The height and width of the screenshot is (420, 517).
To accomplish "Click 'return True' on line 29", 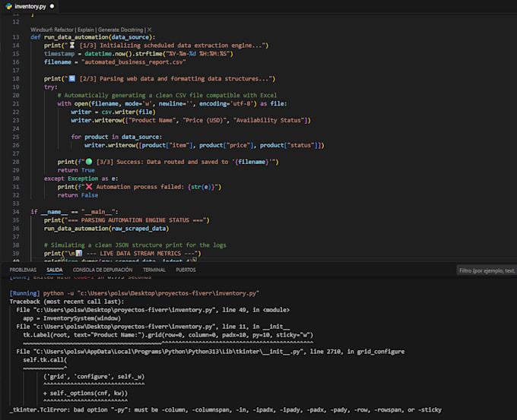I will pos(76,170).
